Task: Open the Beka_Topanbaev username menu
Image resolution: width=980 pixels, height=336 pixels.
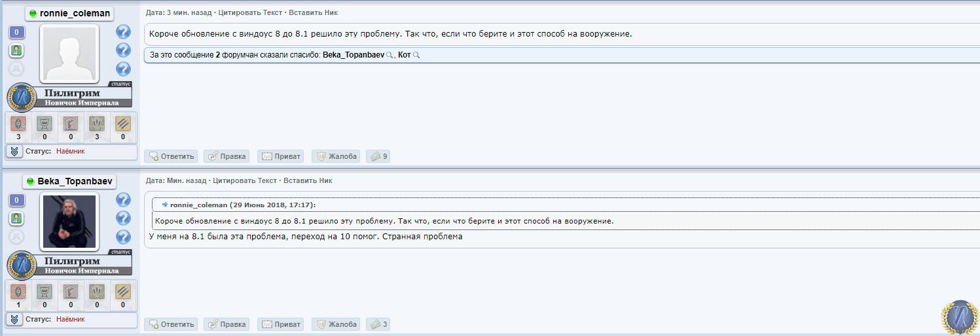Action: coord(69,181)
